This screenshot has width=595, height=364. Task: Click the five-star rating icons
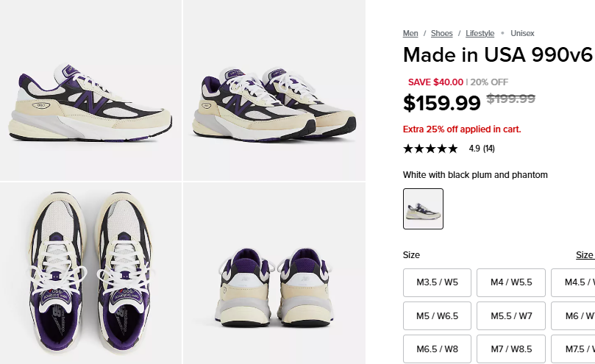(430, 149)
